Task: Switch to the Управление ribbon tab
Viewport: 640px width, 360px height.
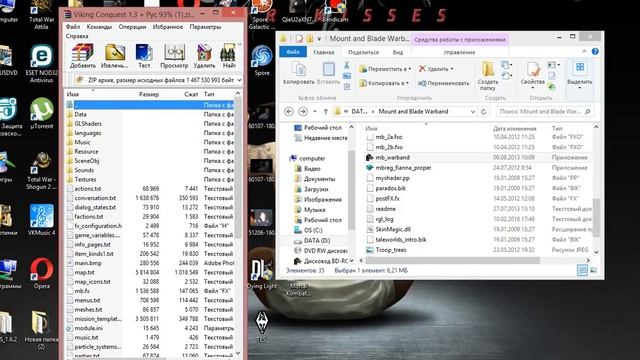Action: click(459, 52)
